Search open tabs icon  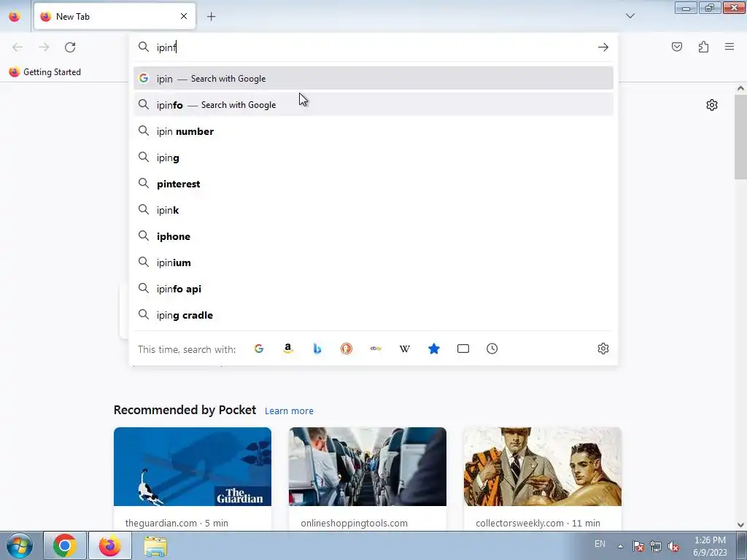pos(463,349)
